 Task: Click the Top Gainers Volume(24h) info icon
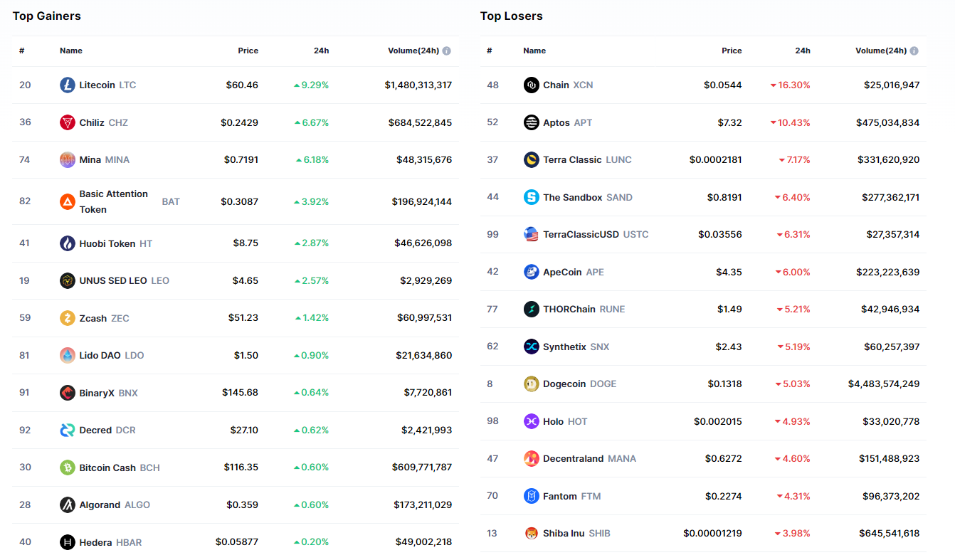[446, 51]
